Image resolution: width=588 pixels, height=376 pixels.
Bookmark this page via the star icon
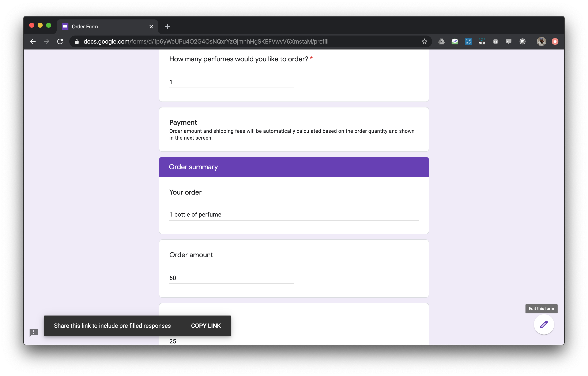pyautogui.click(x=425, y=41)
